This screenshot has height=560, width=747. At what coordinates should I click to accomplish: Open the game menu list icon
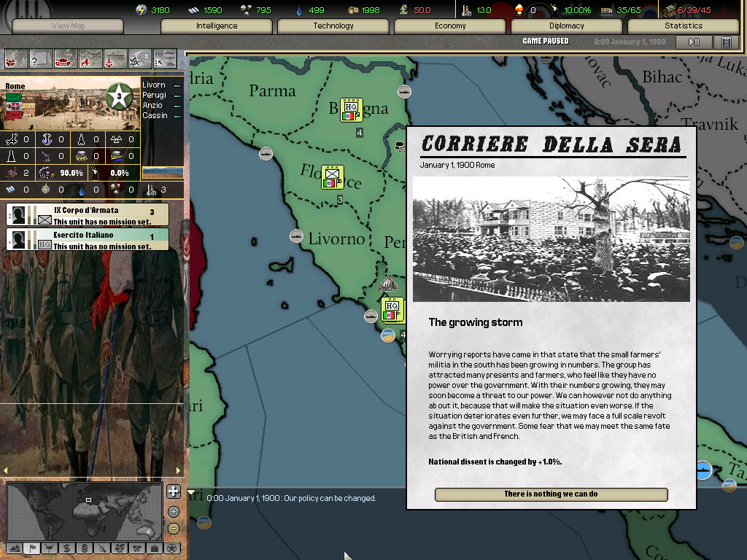pos(726,42)
